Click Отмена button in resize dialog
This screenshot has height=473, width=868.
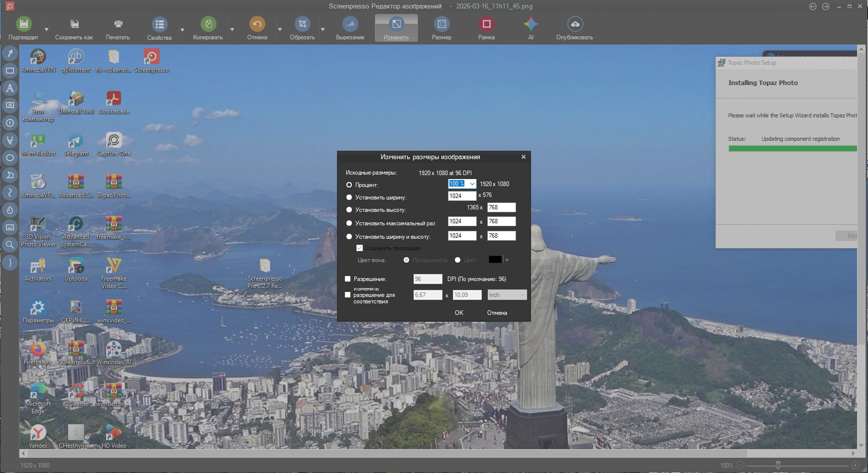pyautogui.click(x=497, y=313)
